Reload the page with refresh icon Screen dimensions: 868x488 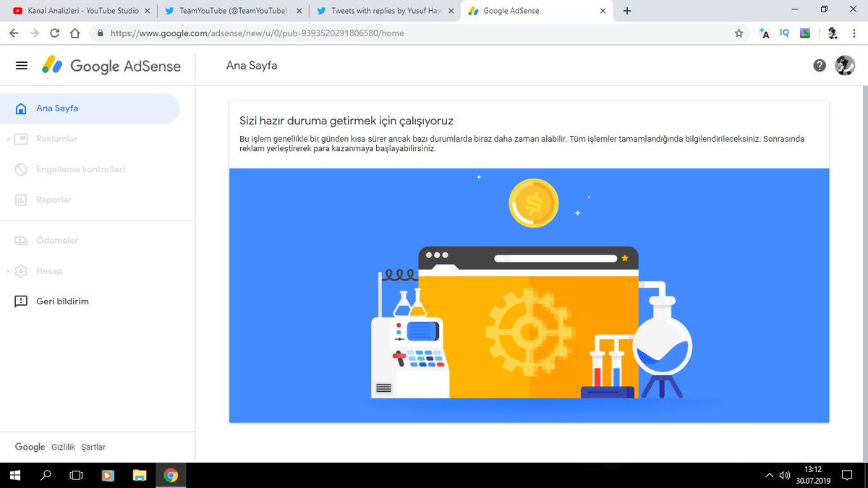(x=55, y=33)
